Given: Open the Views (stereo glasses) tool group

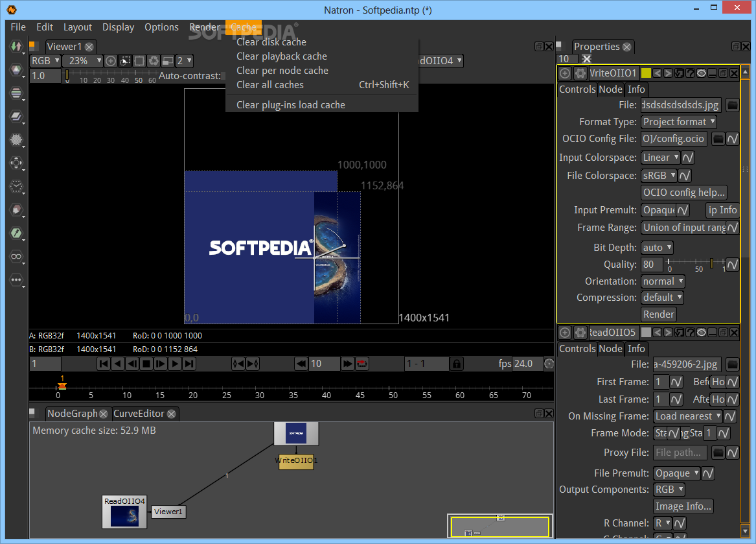Looking at the screenshot, I should [16, 256].
